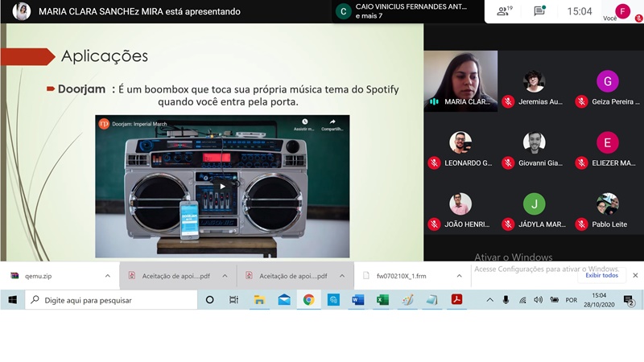The height and width of the screenshot is (362, 644).
Task: Switch to Google Chrome on taskbar
Action: point(309,300)
